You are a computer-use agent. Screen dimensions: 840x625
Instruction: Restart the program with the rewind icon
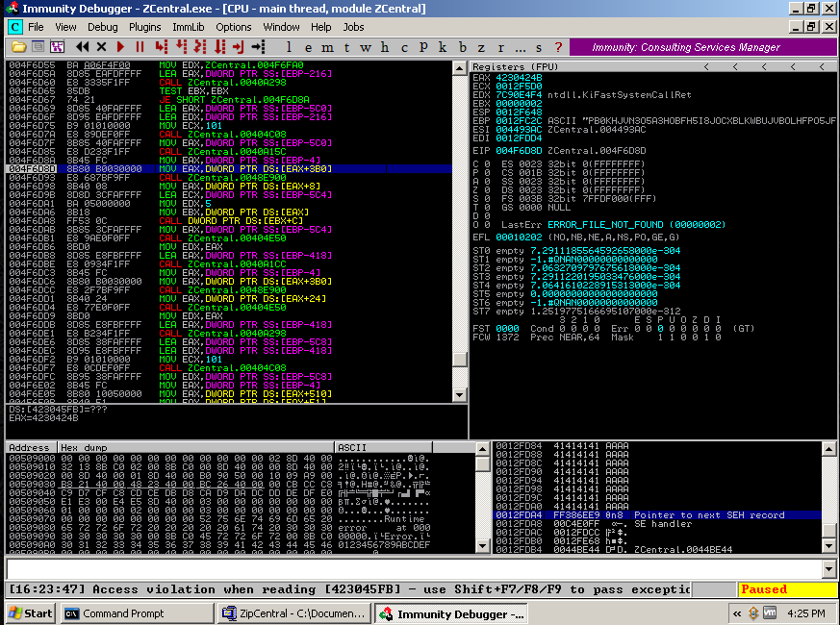[x=82, y=46]
